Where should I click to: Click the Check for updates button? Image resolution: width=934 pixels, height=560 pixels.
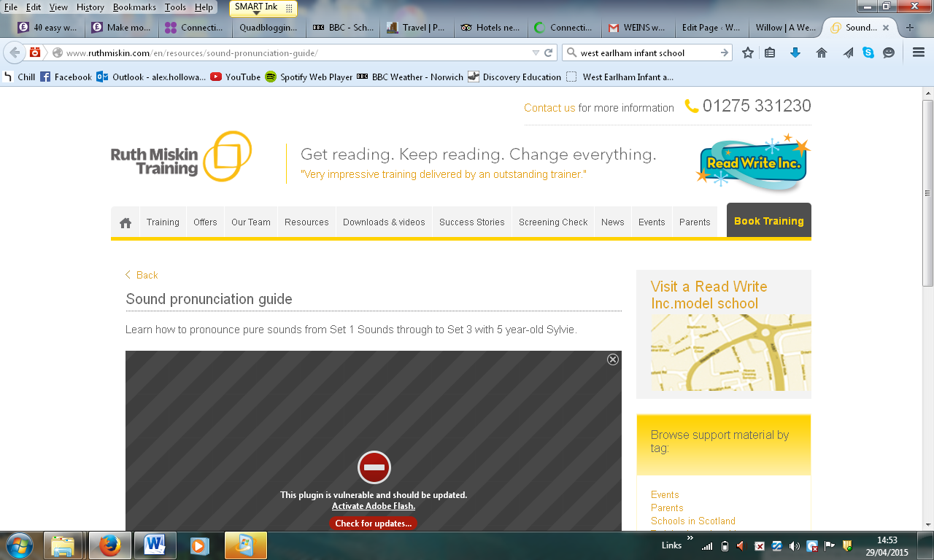(x=374, y=524)
